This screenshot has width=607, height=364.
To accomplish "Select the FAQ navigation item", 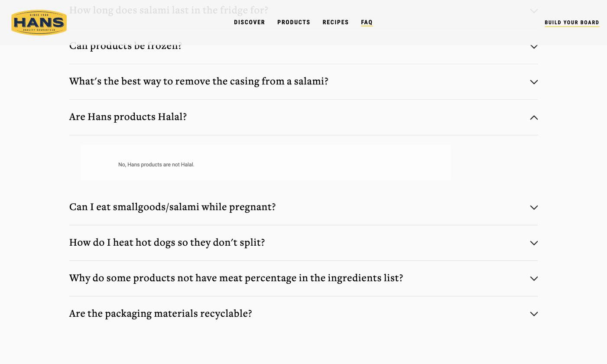I will (x=367, y=23).
